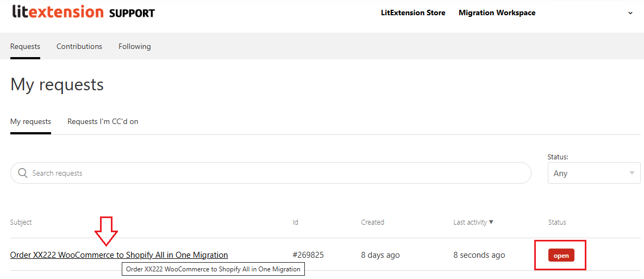Open the Order XX222 WooCommerce to Shopify request
The width and height of the screenshot is (644, 279).
point(119,255)
